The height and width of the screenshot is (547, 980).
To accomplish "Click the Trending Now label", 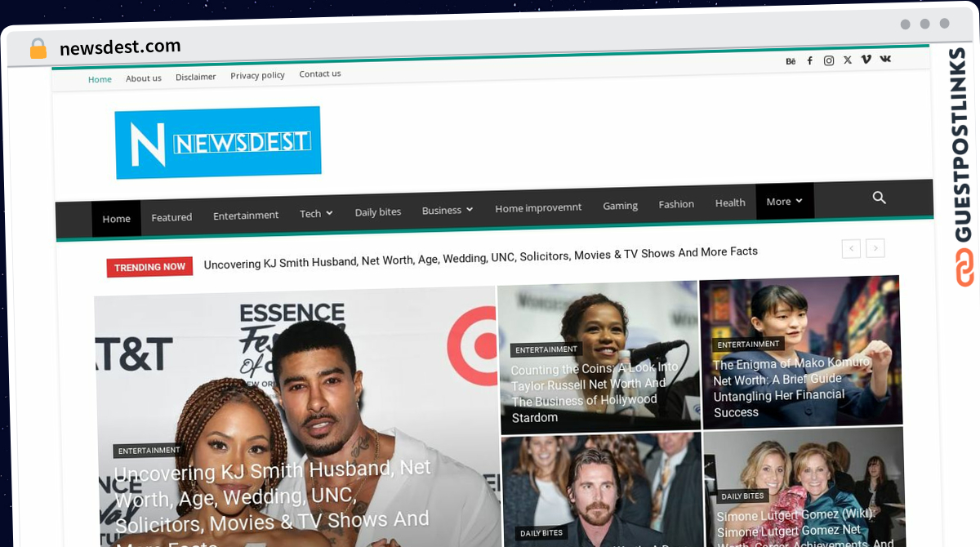I will tap(149, 267).
